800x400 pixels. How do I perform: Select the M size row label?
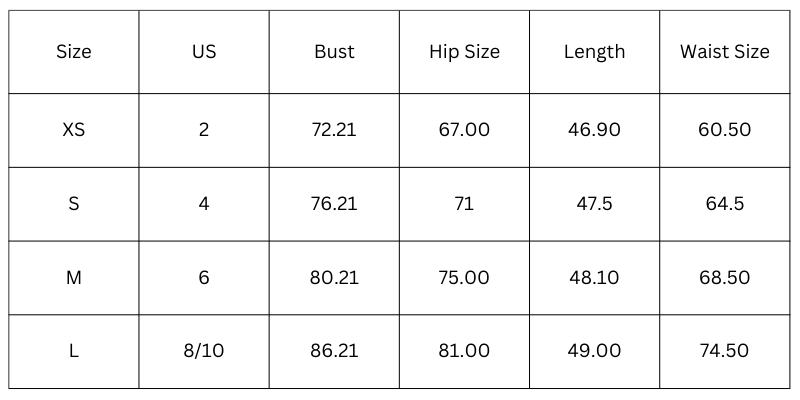[73, 278]
